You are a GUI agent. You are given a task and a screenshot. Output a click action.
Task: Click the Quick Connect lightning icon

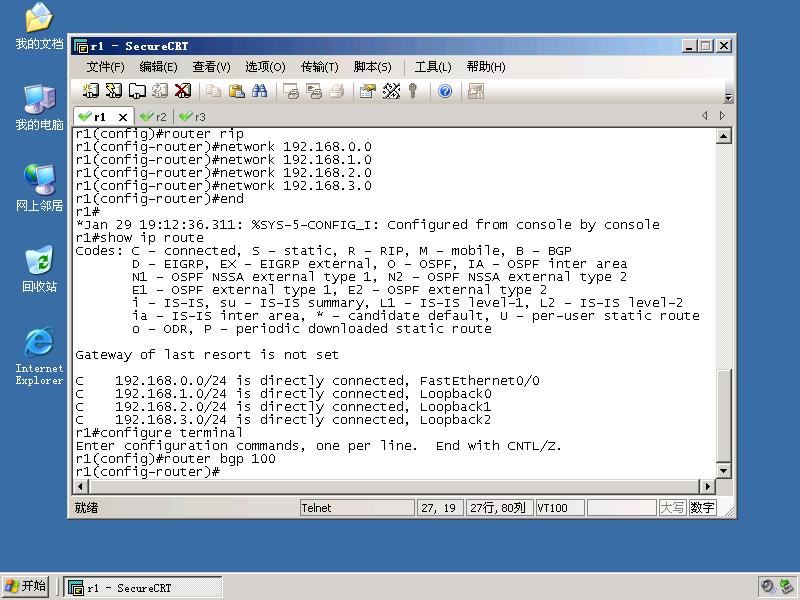[113, 91]
